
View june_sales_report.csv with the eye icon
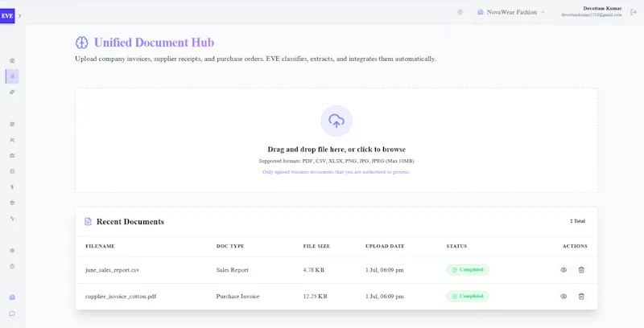[x=563, y=270]
